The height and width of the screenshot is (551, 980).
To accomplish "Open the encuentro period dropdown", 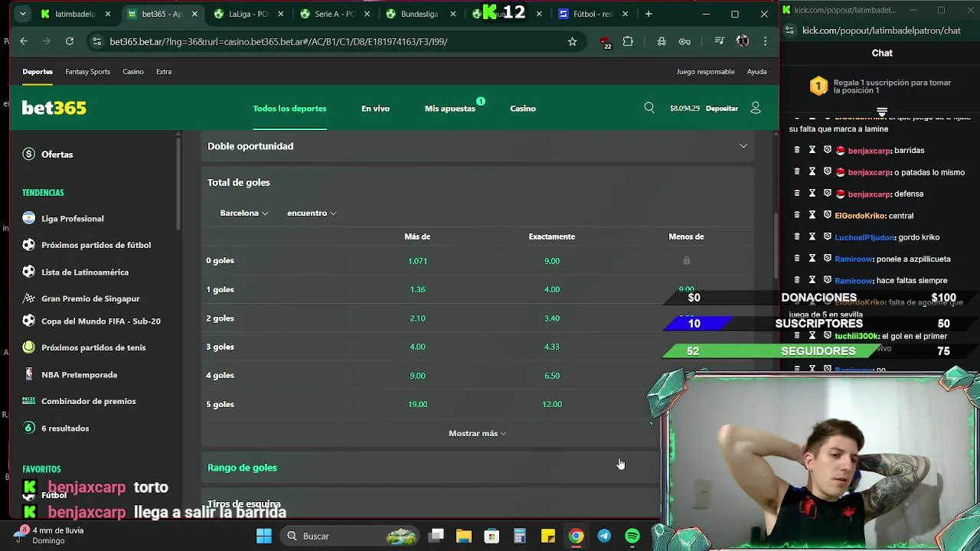I will [x=312, y=213].
